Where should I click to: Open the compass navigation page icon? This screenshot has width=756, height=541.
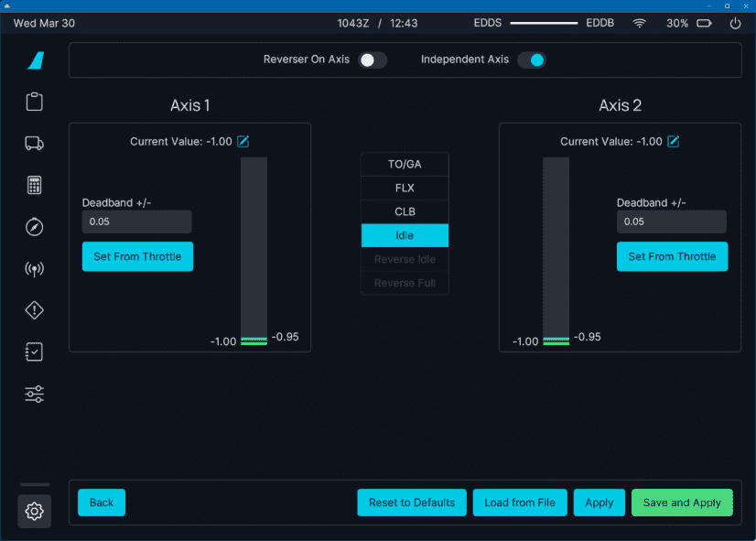click(34, 227)
